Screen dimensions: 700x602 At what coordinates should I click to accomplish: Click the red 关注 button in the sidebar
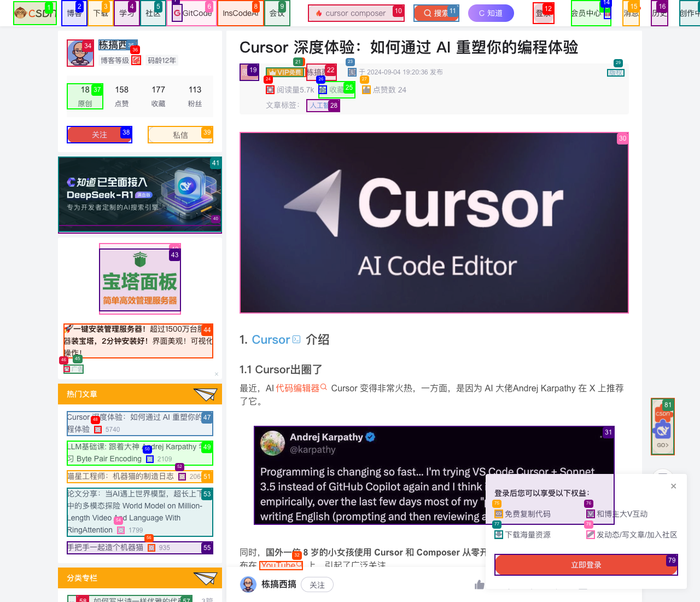point(100,135)
